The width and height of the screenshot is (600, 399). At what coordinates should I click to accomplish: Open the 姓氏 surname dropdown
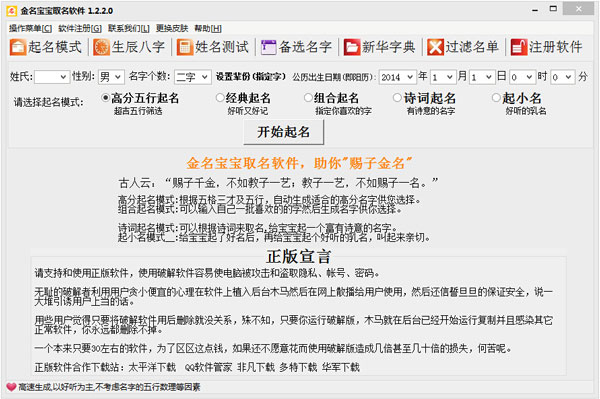pos(52,77)
